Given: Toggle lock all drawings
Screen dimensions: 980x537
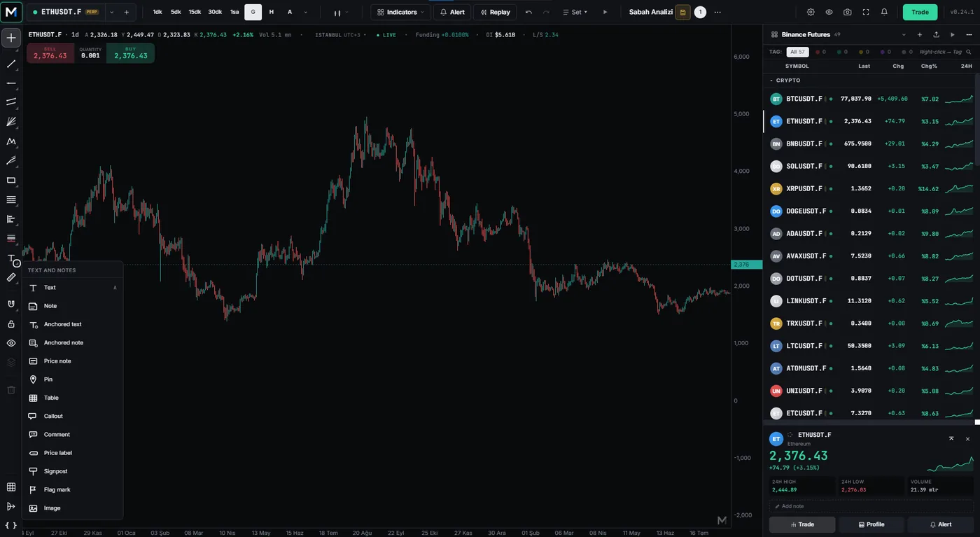Looking at the screenshot, I should [x=11, y=324].
